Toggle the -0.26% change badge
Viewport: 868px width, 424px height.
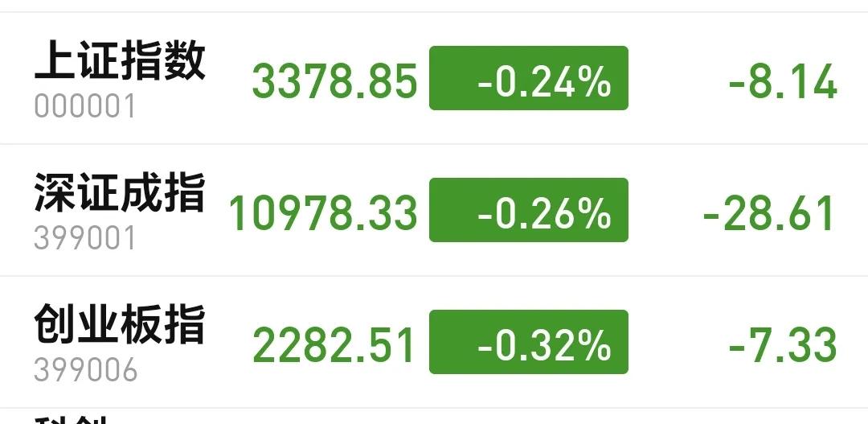[x=529, y=210]
